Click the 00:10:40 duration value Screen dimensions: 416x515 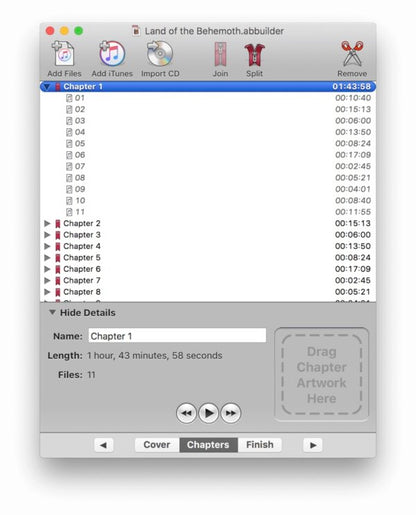point(353,98)
